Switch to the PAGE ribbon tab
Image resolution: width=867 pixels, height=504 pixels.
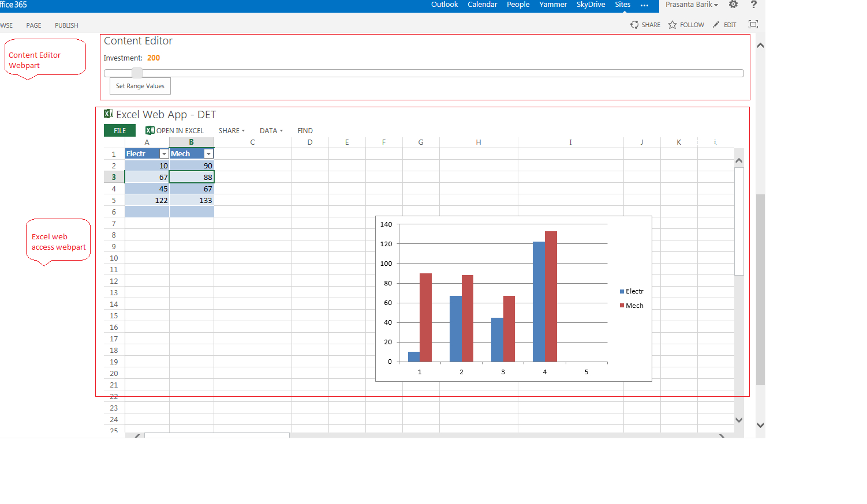click(33, 25)
